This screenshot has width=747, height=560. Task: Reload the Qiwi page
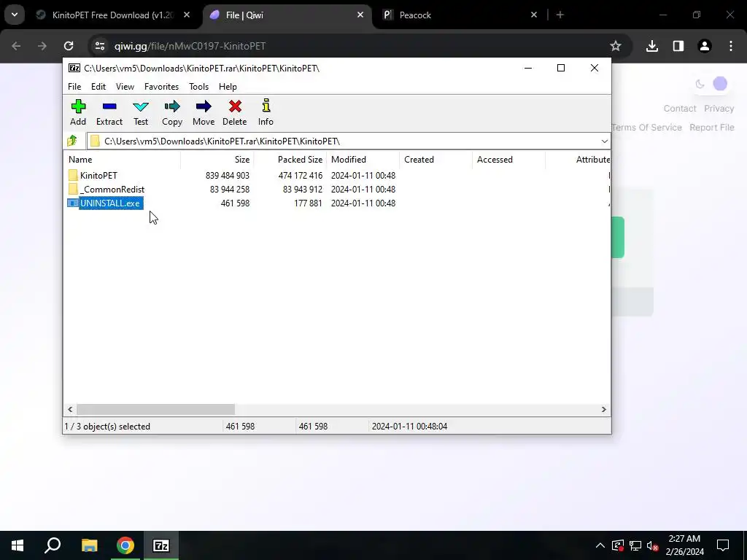69,46
